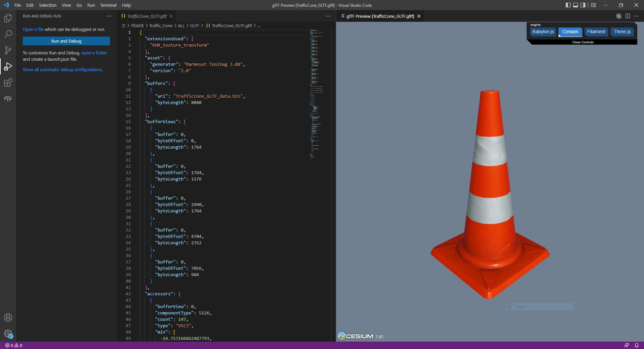Open the Source Control view

[8, 50]
